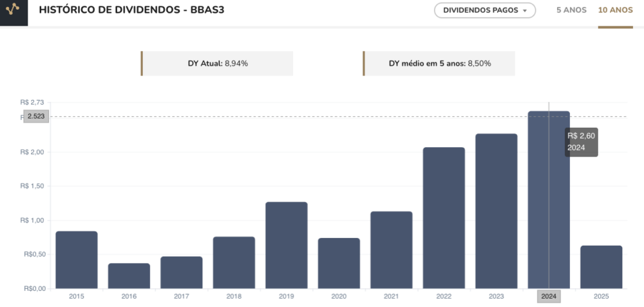
Task: Click the 2025 x-axis label
Action: point(601,296)
